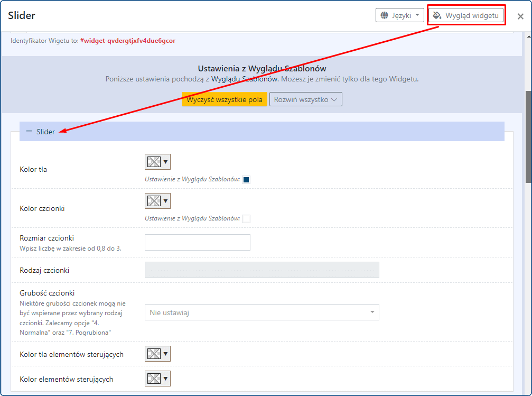The height and width of the screenshot is (396, 532).
Task: Open Kolor tła elementów sterujących color picker
Action: coord(157,354)
